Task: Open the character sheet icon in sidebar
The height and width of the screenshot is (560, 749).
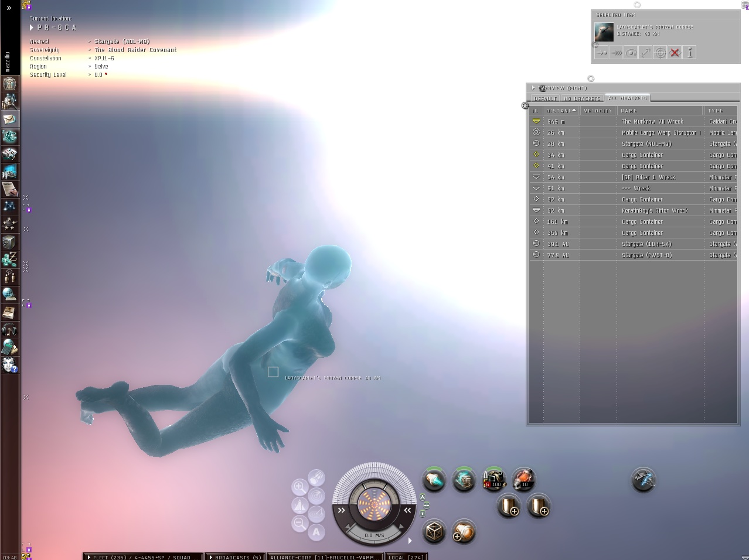Action: 9,83
